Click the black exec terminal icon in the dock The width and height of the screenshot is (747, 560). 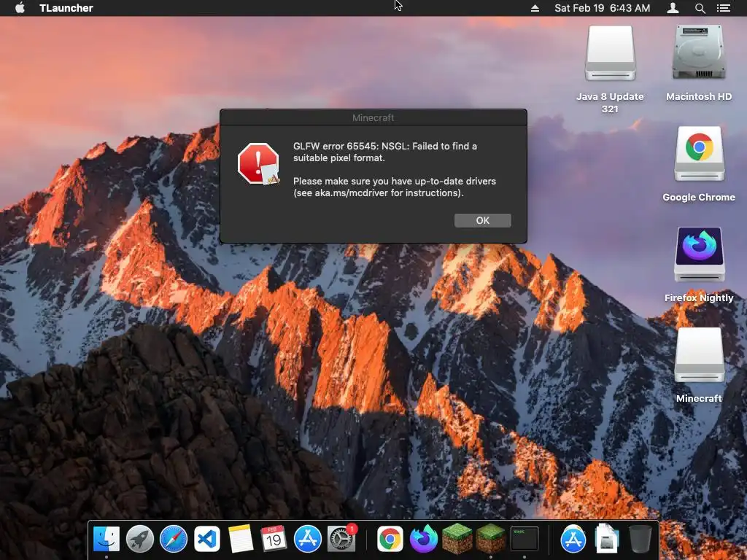click(524, 539)
